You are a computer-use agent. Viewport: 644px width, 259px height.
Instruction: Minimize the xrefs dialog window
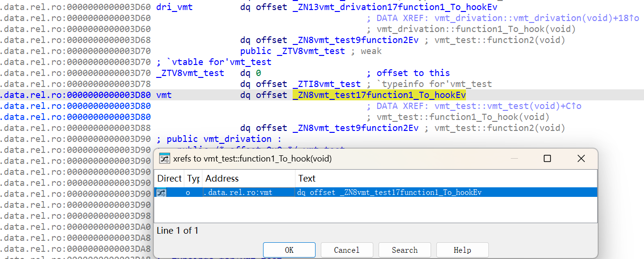pyautogui.click(x=514, y=159)
